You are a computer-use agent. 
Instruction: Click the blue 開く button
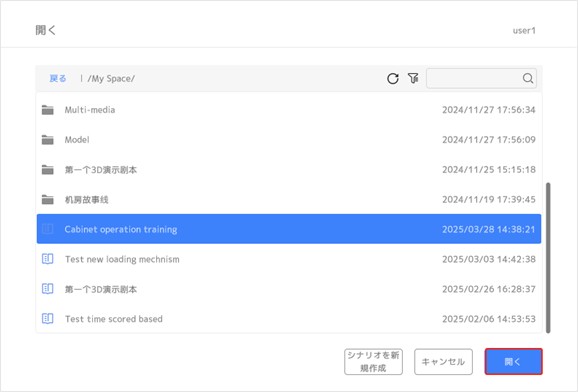(513, 362)
